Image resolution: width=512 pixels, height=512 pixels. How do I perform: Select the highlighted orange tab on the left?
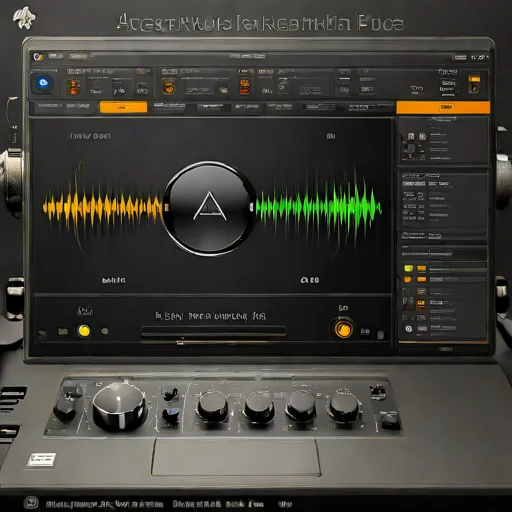[x=123, y=107]
